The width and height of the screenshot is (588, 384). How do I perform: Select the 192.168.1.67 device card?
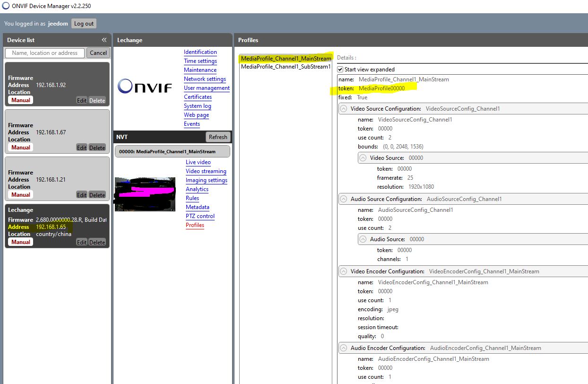[57, 131]
